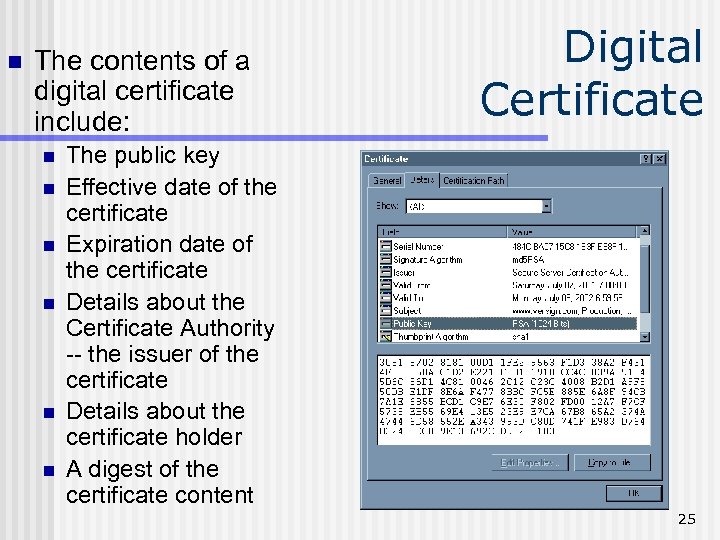Click the RSA 1024 Bits value
The width and height of the screenshot is (720, 540).
coord(541,324)
